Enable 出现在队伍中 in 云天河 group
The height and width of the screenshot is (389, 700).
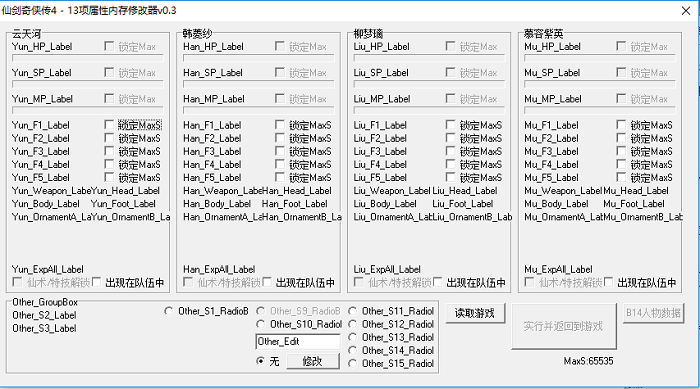point(96,282)
